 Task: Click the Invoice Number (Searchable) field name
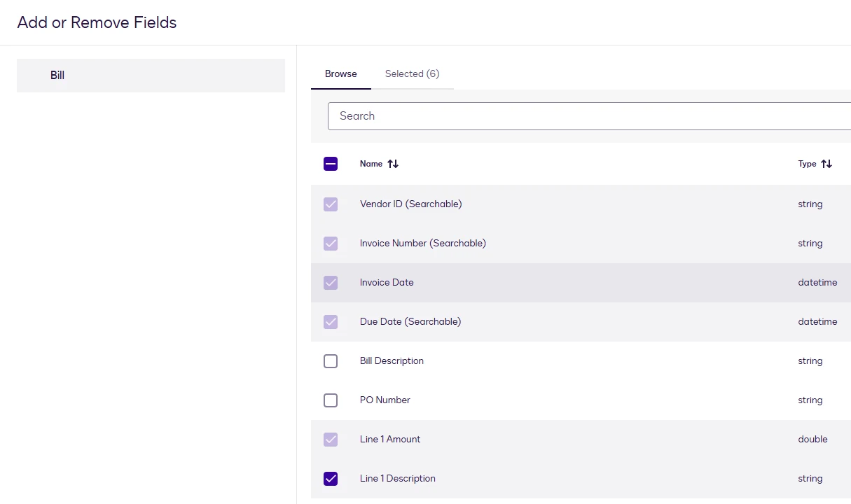(x=423, y=244)
